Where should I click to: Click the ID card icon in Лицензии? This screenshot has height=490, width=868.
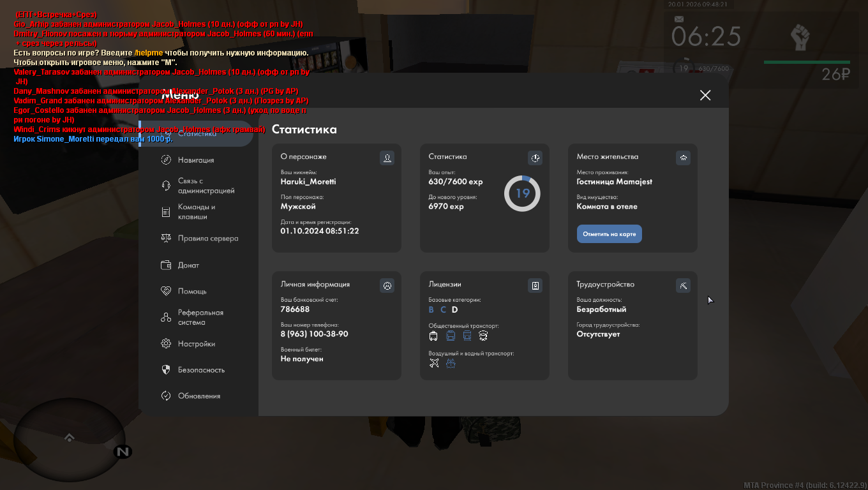tap(535, 285)
